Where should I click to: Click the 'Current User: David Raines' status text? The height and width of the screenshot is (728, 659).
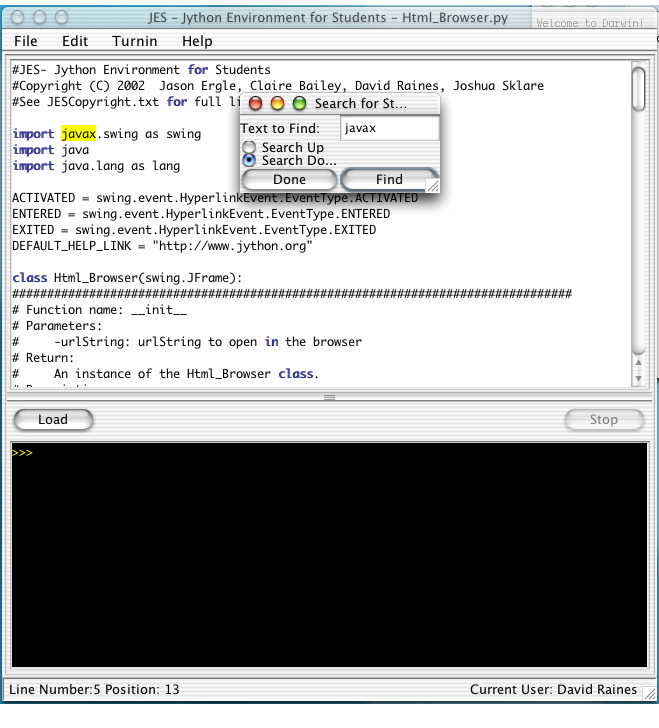[553, 689]
